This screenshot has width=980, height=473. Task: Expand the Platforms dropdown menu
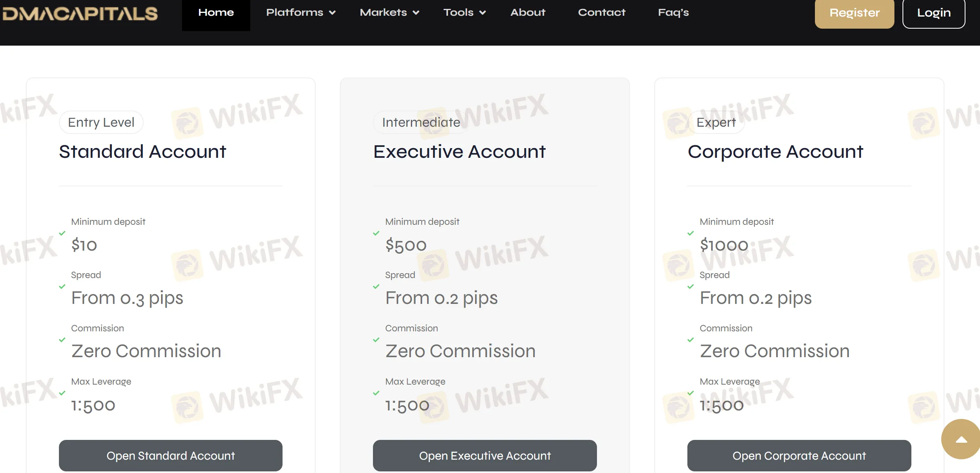pyautogui.click(x=301, y=13)
